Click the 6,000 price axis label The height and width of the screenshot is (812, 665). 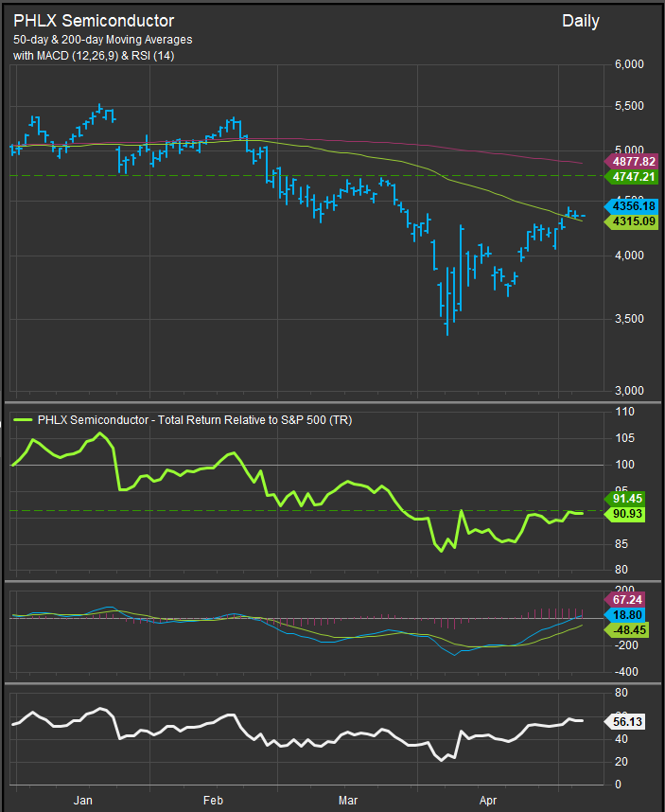tap(629, 64)
